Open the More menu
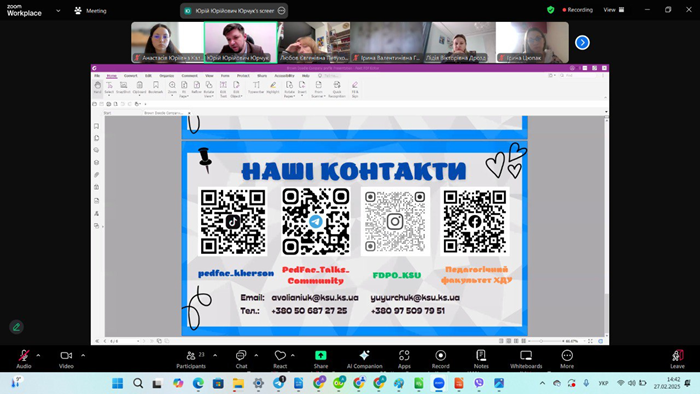This screenshot has width=700, height=394. click(567, 359)
